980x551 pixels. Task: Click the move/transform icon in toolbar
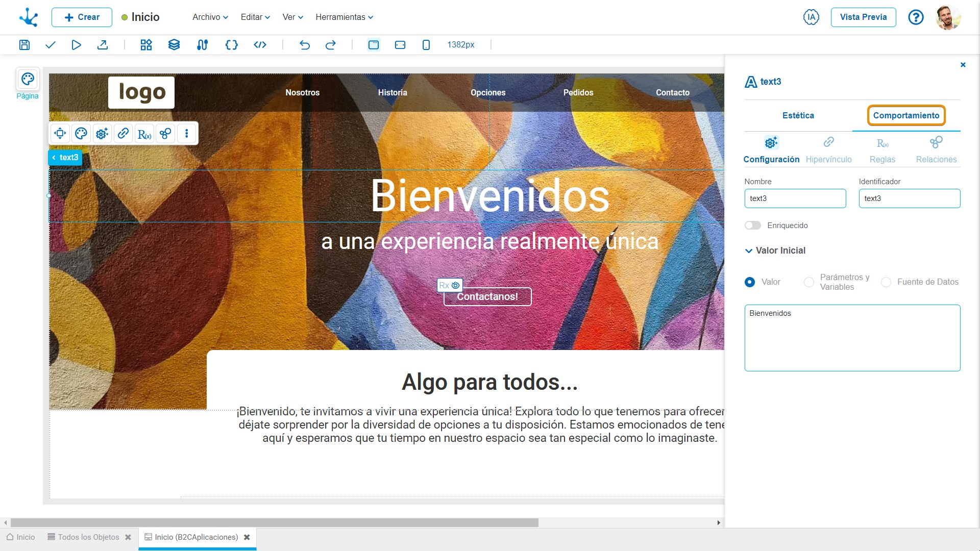[x=61, y=133]
